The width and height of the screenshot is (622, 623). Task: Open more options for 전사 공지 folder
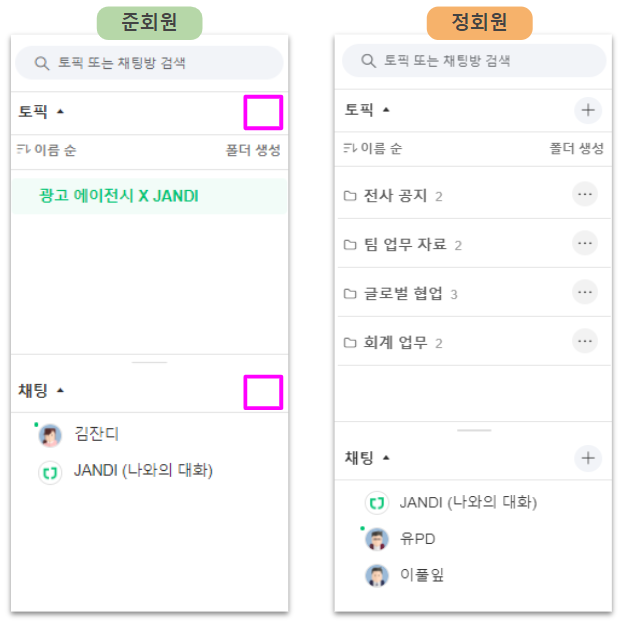point(585,194)
